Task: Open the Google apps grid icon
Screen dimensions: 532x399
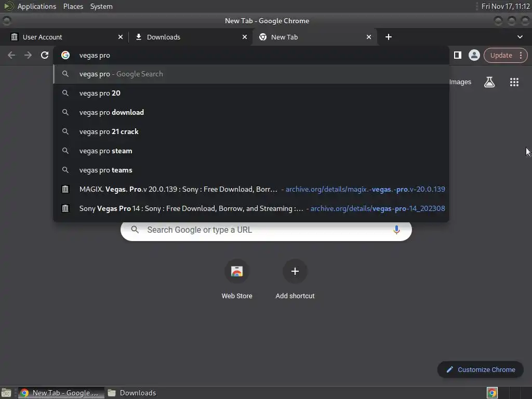Action: [514, 82]
